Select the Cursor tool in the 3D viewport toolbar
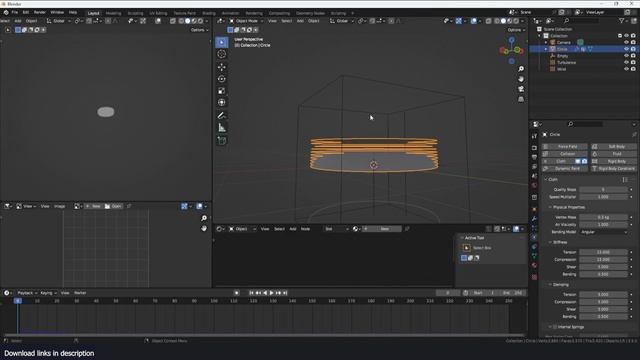 tap(222, 54)
